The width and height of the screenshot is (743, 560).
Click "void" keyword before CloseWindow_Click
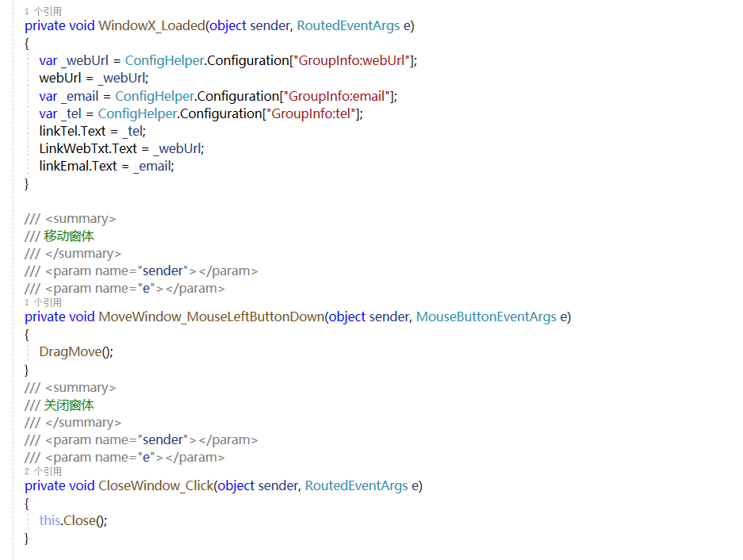[82, 486]
